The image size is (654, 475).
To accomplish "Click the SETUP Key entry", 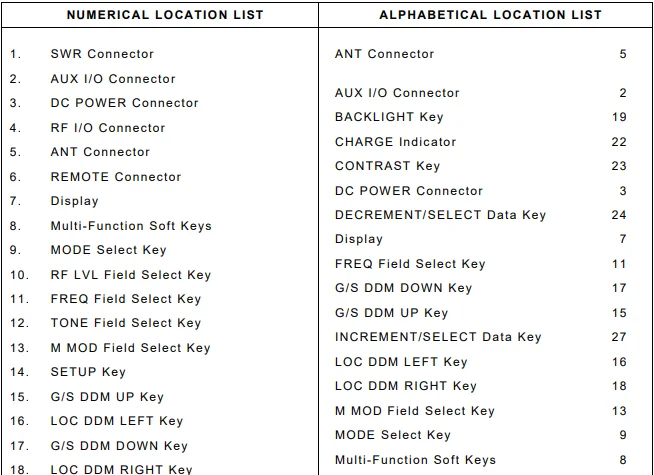I will click(88, 372).
